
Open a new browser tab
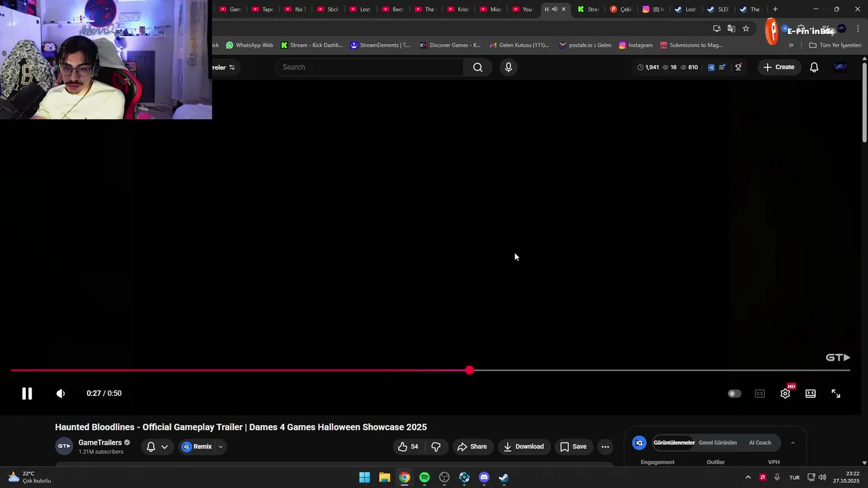[x=775, y=9]
